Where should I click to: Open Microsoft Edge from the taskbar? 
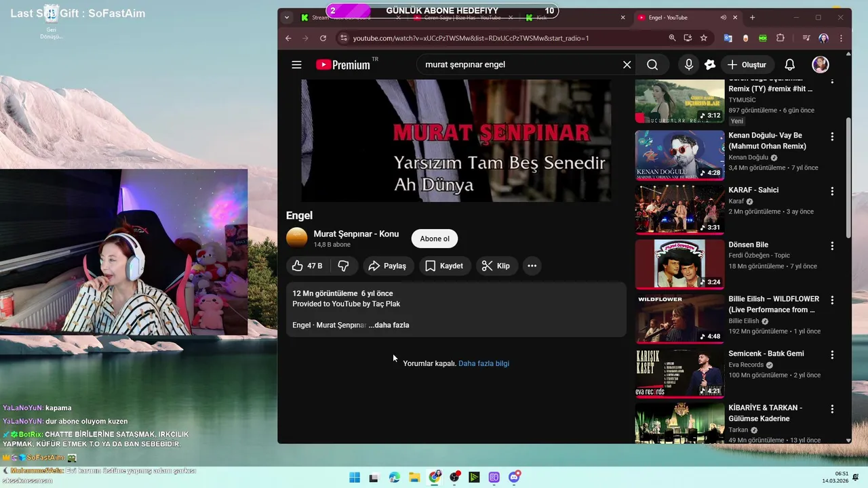[395, 477]
